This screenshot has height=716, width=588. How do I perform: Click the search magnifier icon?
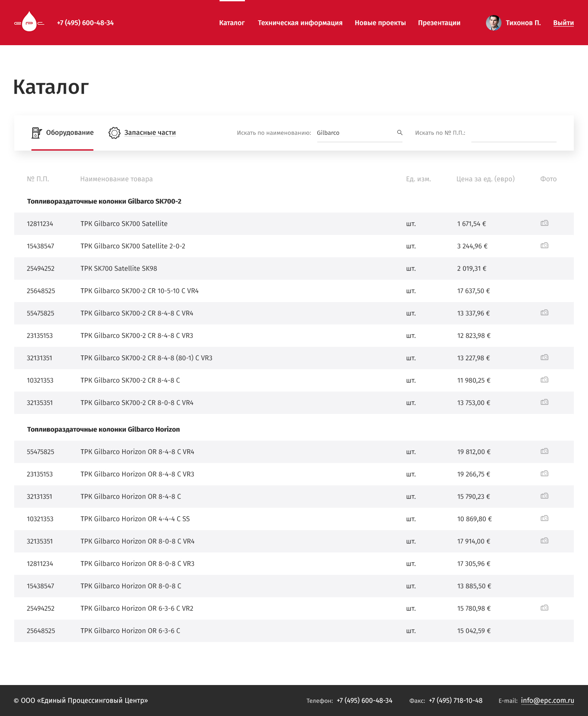click(x=399, y=133)
